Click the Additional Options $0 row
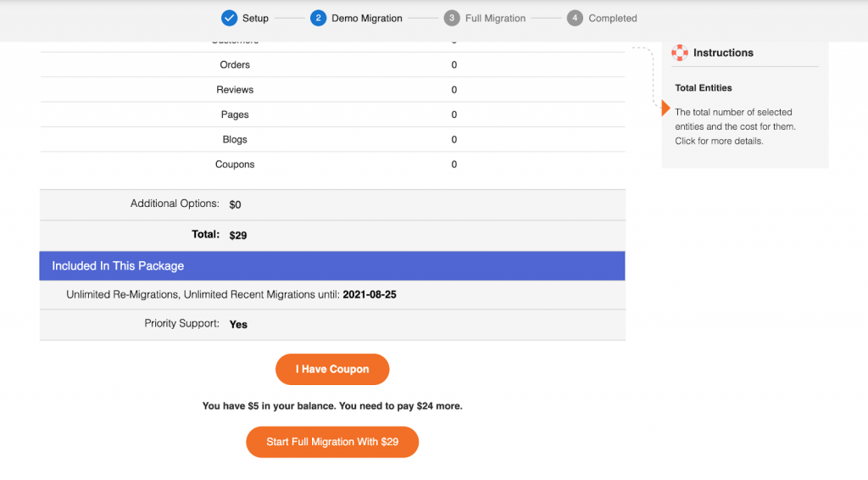The height and width of the screenshot is (480, 868). pos(332,205)
